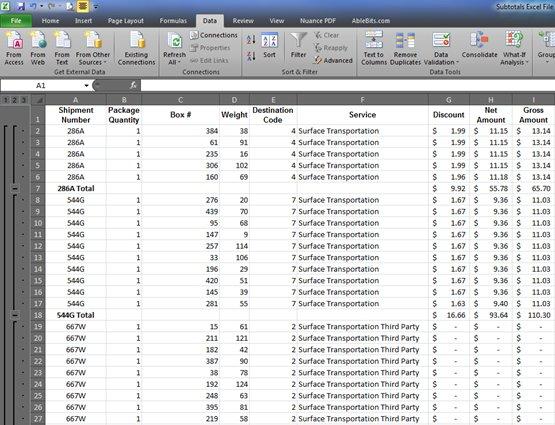555x425 pixels.
Task: Open the Sort dialog
Action: coord(269,45)
